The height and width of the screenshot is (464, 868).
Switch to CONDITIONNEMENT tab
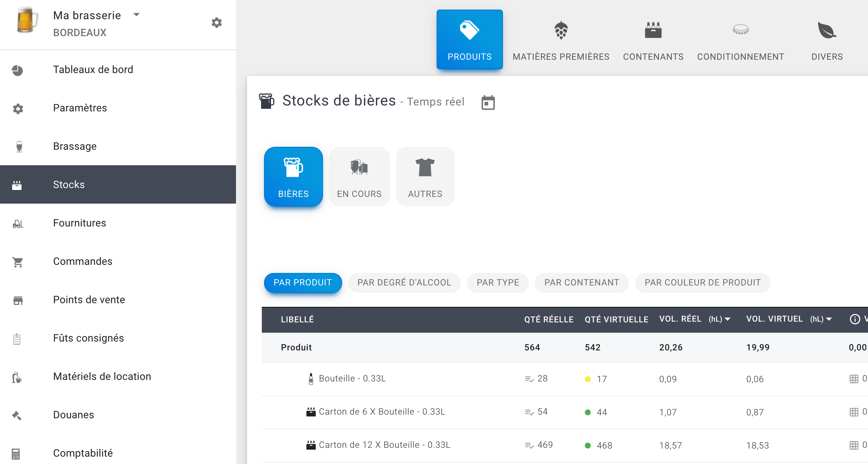[x=740, y=39]
